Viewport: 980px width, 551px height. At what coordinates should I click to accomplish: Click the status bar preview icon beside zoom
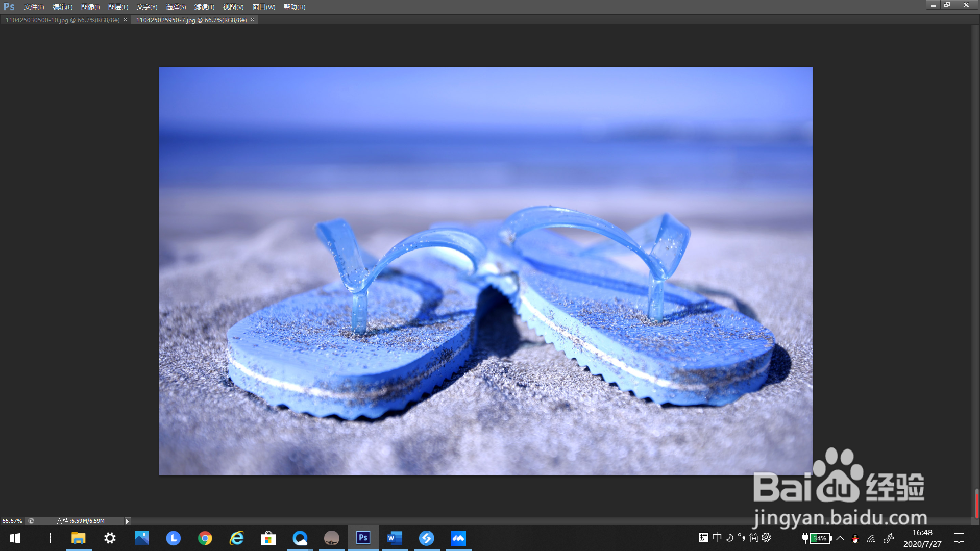pos(31,521)
